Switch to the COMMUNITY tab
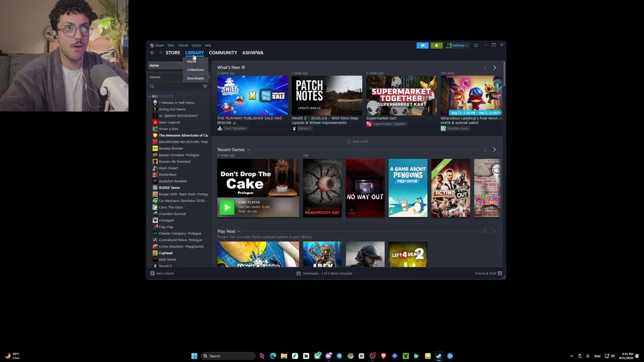 click(x=223, y=52)
